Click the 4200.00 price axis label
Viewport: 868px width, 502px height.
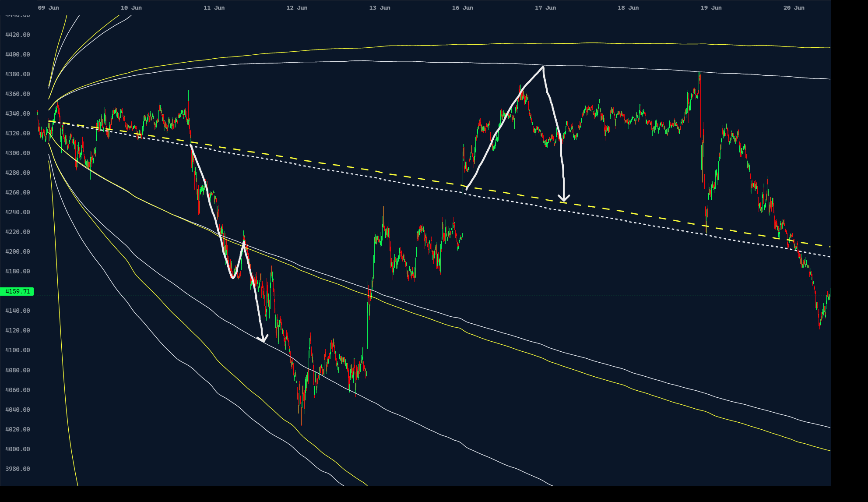(18, 251)
